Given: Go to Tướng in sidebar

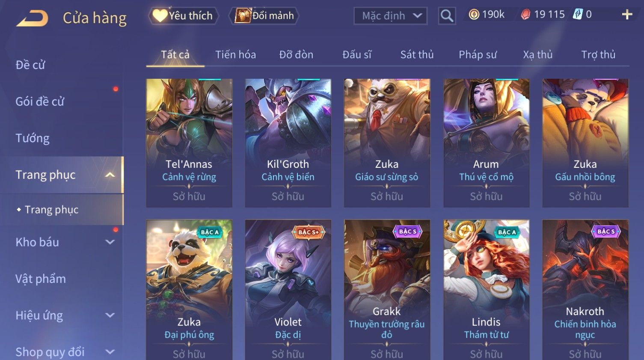Looking at the screenshot, I should pyautogui.click(x=33, y=138).
